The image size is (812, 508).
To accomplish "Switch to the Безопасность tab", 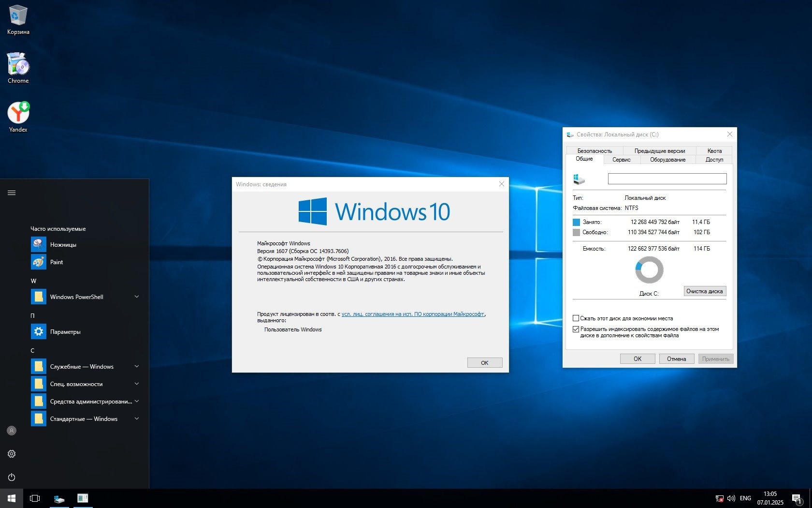I will point(594,151).
